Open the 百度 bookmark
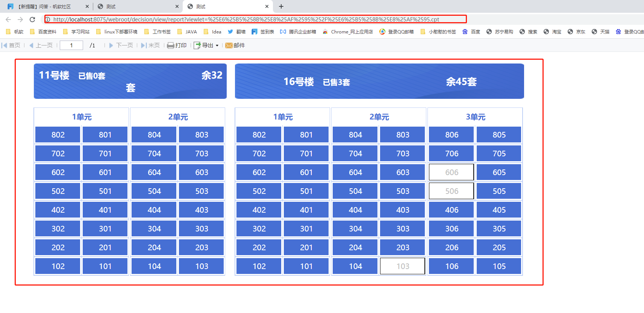This screenshot has width=644, height=313. pyautogui.click(x=471, y=32)
